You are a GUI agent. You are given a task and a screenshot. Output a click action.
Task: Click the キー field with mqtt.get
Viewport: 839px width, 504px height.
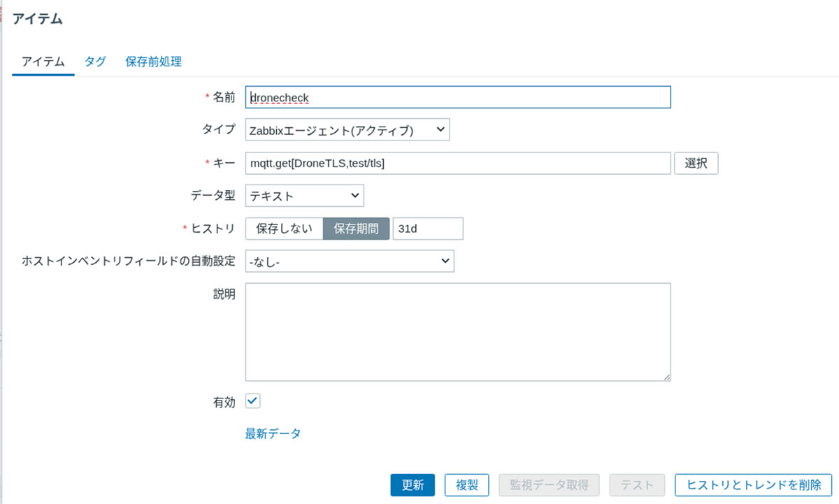458,164
